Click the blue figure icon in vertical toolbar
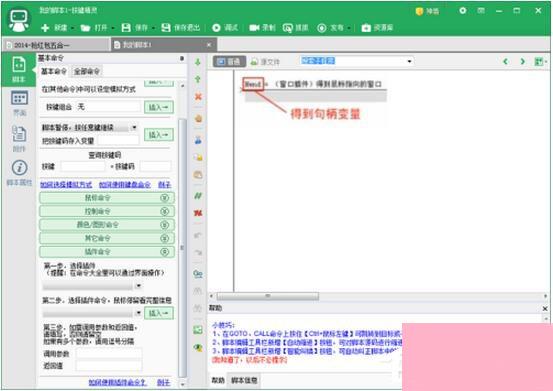This screenshot has width=553, height=391. [x=198, y=140]
